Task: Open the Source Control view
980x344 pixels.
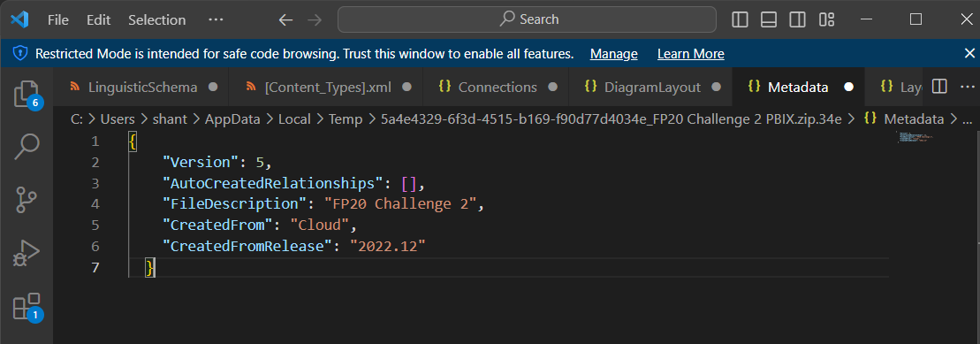Action: pos(27,201)
